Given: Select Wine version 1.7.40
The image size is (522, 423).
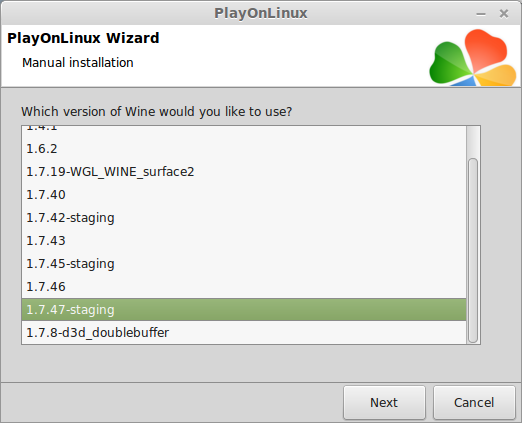Looking at the screenshot, I should (x=244, y=195).
